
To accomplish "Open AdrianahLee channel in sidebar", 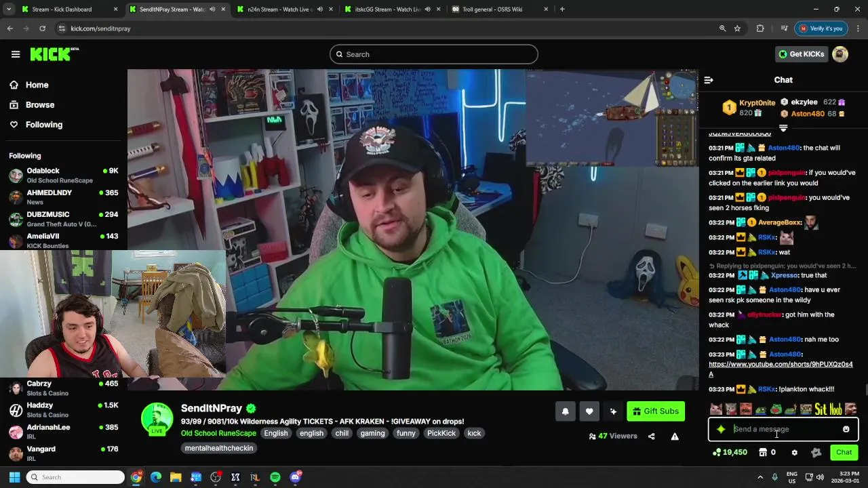I will (64, 432).
